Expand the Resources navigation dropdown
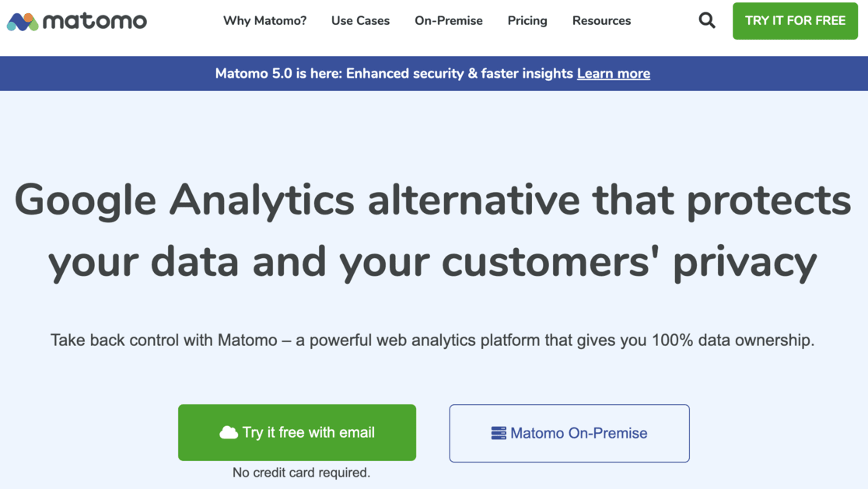 (601, 21)
